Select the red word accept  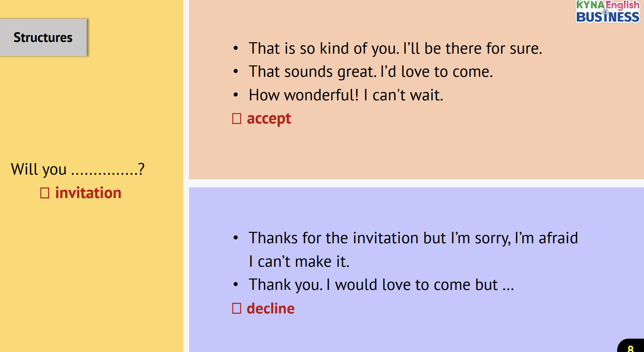(269, 119)
